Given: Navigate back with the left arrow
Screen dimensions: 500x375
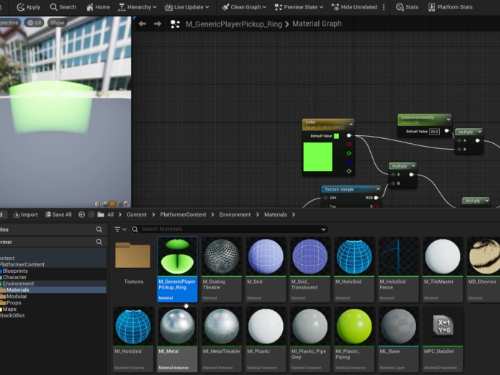Looking at the screenshot, I should pos(142,24).
